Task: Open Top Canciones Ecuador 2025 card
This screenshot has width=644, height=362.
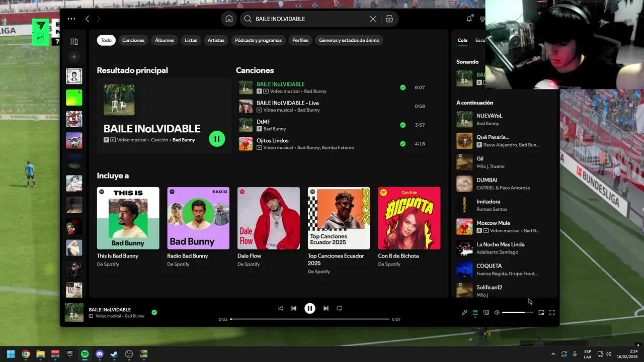Action: tap(339, 230)
